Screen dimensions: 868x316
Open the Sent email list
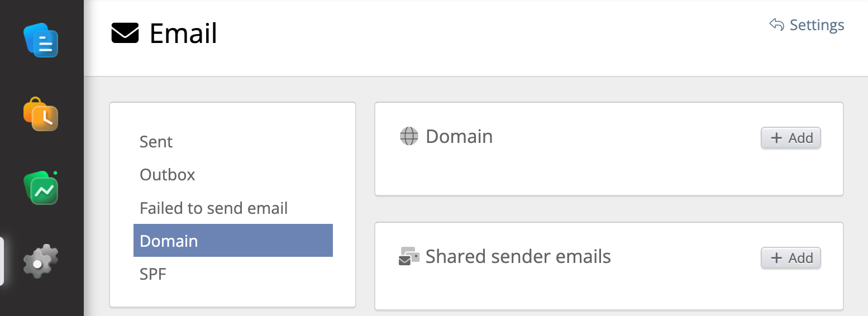click(156, 142)
